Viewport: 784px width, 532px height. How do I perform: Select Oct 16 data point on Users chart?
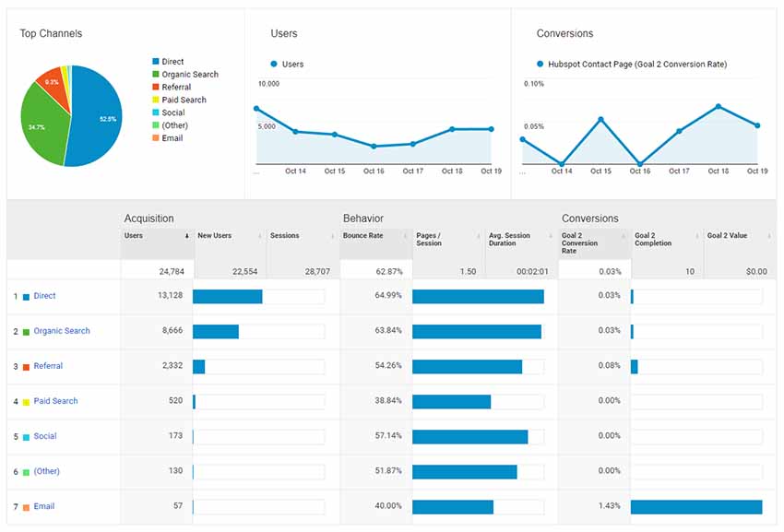pyautogui.click(x=374, y=146)
